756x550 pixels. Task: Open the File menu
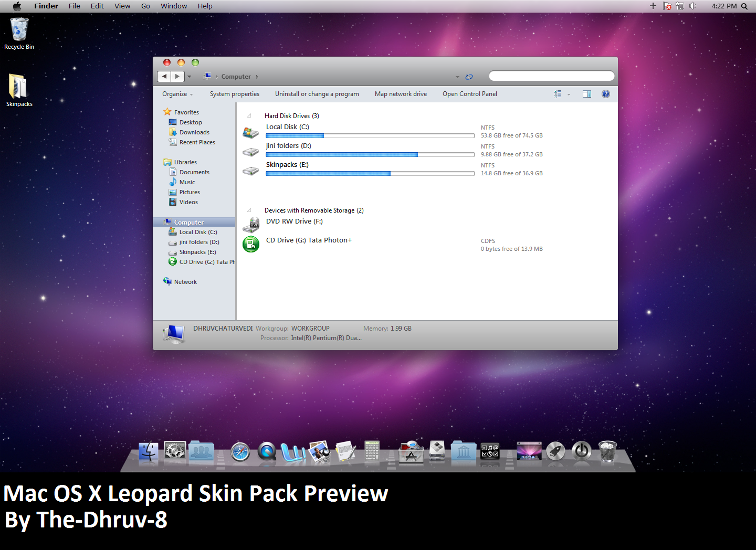click(75, 6)
